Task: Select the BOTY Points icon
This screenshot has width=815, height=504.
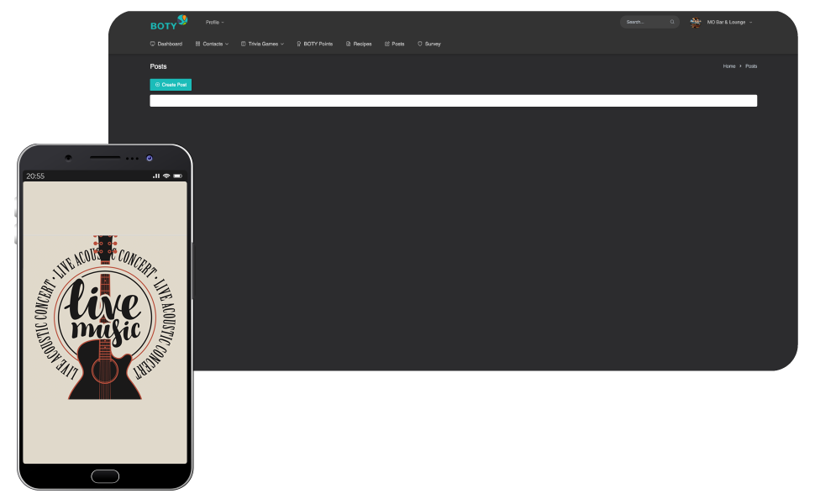Action: [x=298, y=44]
